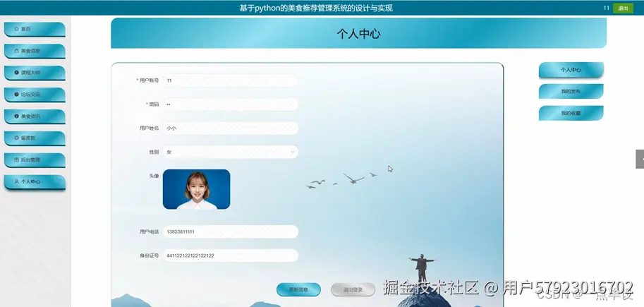Click the grey 退出登录 button

353,289
